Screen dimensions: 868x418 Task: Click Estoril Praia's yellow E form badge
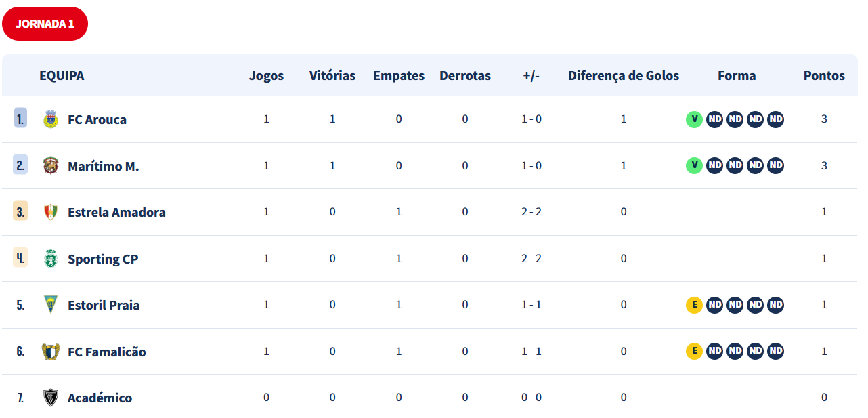(694, 305)
